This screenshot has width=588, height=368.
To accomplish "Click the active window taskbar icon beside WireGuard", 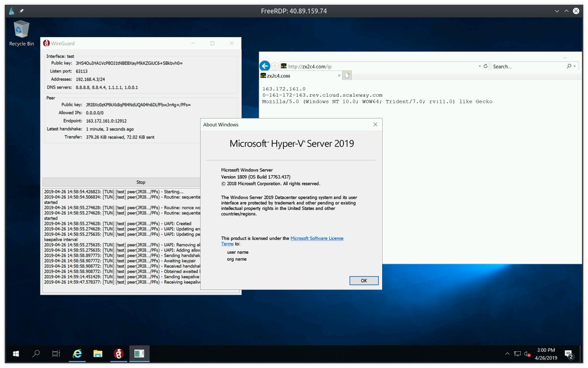I will click(x=139, y=353).
